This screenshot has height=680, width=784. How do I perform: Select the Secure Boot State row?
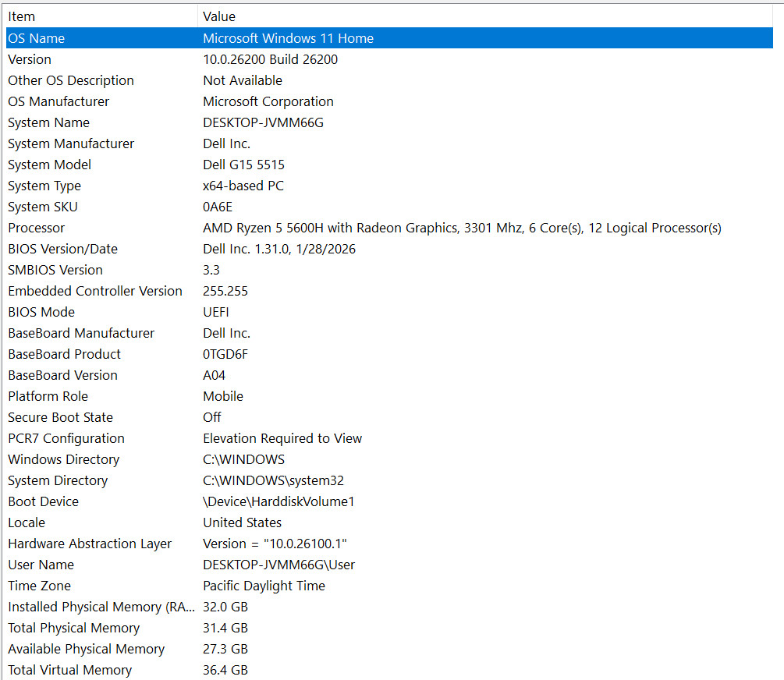coord(389,417)
